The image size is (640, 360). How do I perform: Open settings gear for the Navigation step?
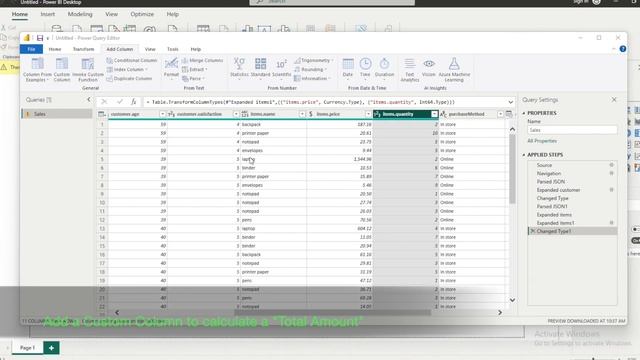click(x=611, y=173)
